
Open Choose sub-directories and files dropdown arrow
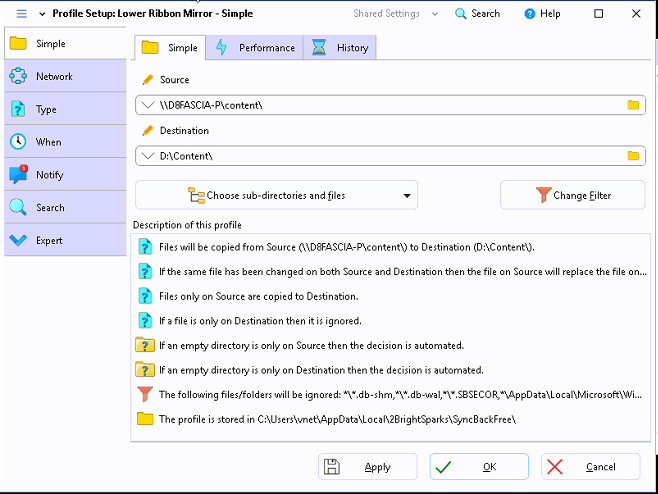[x=407, y=196]
